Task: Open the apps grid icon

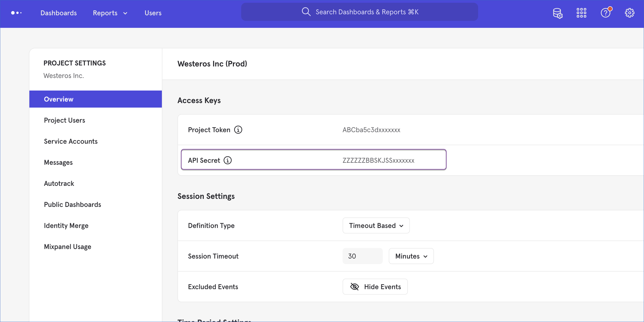Action: click(582, 13)
